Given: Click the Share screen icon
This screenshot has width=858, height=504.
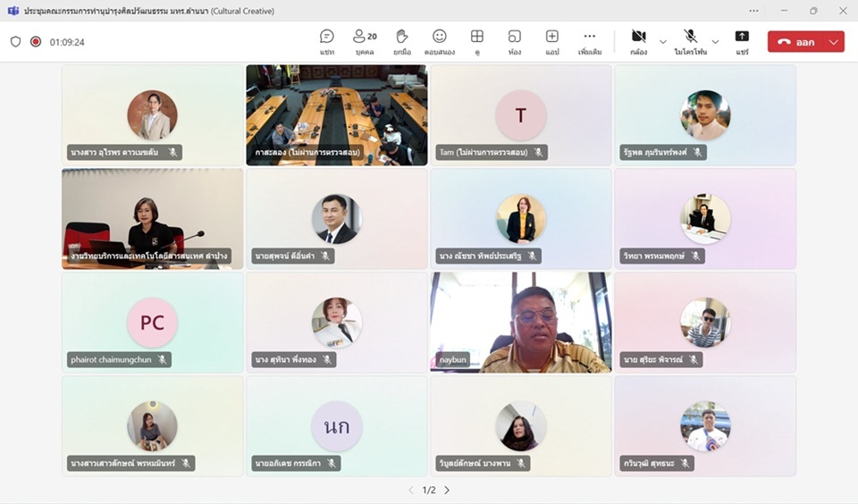Looking at the screenshot, I should [742, 41].
